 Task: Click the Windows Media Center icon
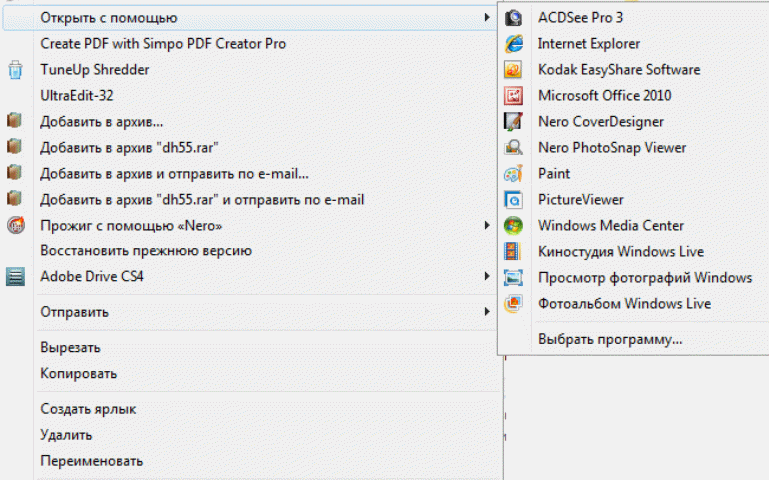[x=513, y=226]
